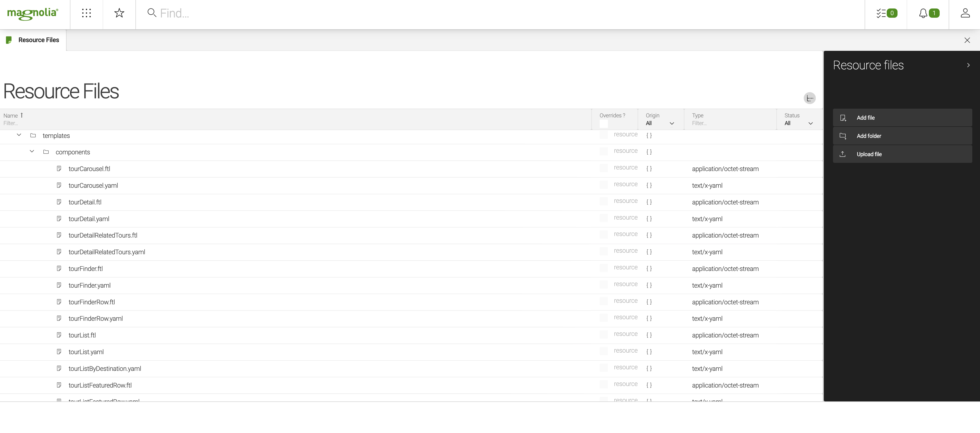The image size is (980, 433).
Task: Click notifications count badge 1
Action: point(934,13)
